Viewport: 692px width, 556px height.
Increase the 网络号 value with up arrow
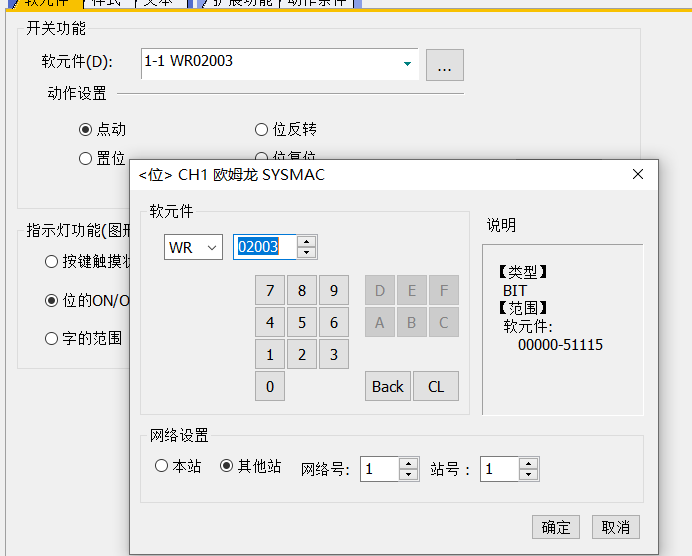click(408, 463)
